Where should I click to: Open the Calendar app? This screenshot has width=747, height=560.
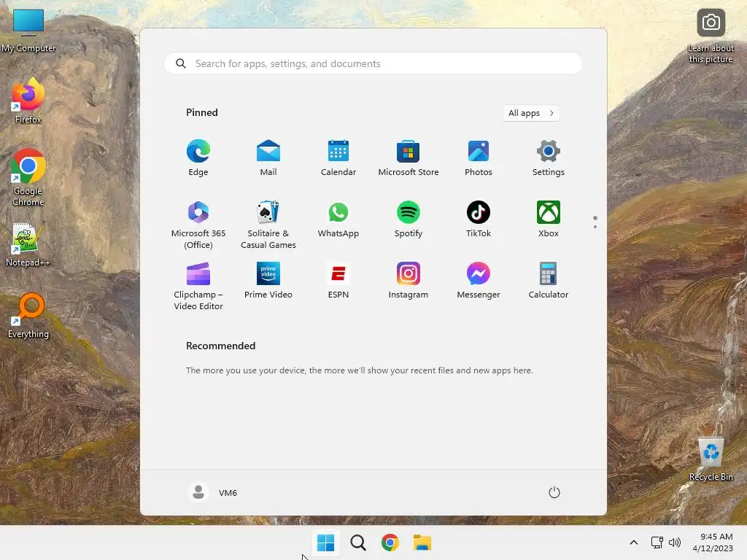click(x=338, y=158)
